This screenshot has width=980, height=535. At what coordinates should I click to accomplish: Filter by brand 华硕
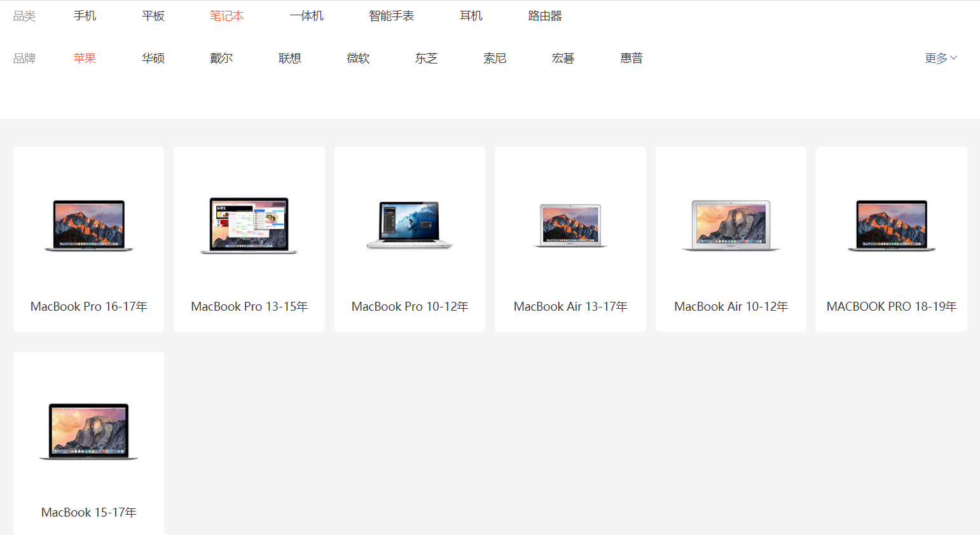click(153, 58)
